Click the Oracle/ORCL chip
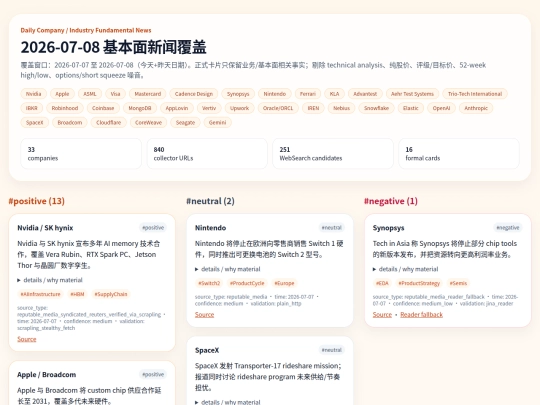Viewport: 540px width, 405px height. tap(278, 108)
